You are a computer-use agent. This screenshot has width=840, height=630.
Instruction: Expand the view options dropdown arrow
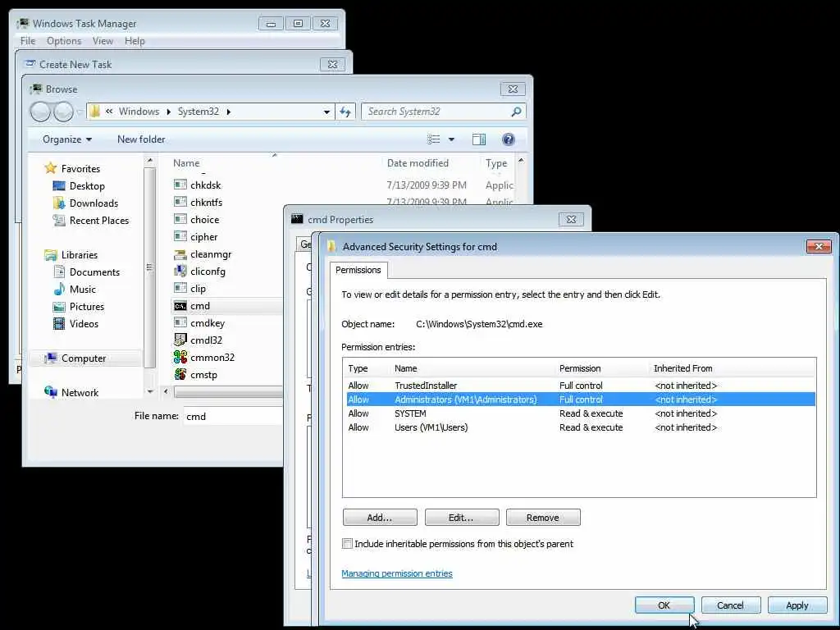[x=452, y=139]
